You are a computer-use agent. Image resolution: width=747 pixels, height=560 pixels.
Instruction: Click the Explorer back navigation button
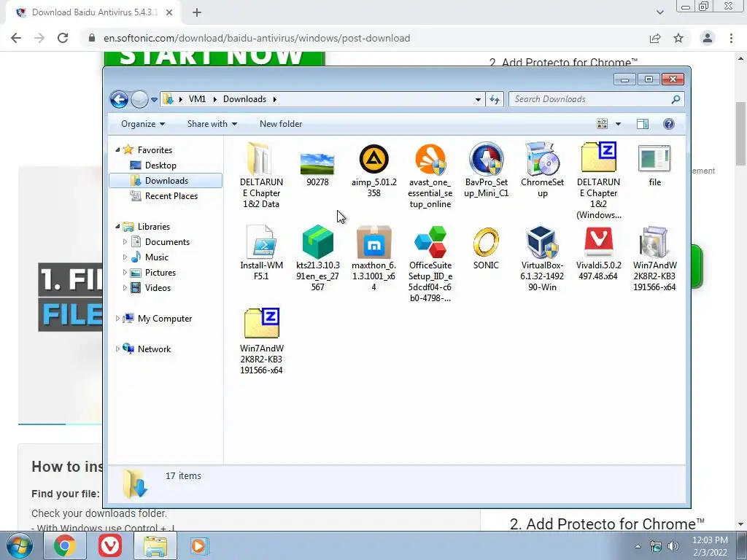(x=119, y=99)
